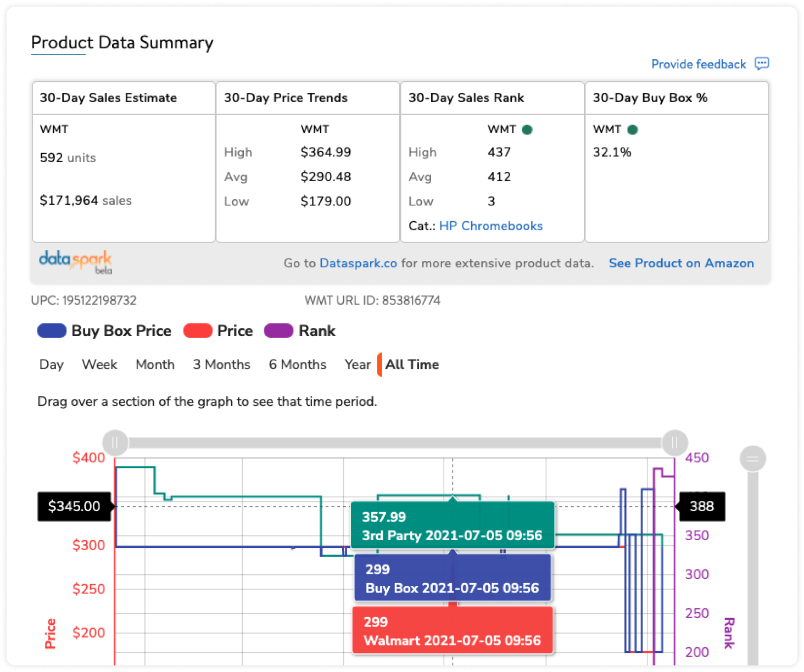Click the $290.48 average price value
This screenshot has width=804, height=672.
[326, 177]
